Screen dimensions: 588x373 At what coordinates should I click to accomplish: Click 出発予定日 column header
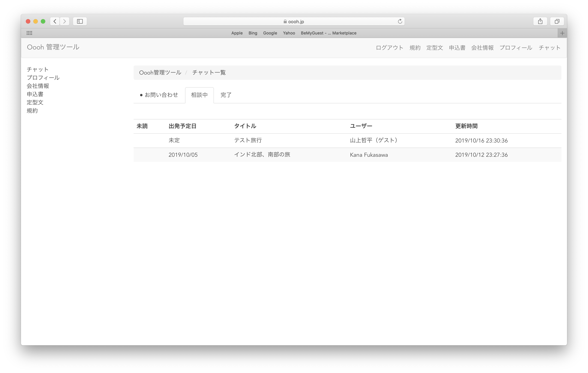183,126
